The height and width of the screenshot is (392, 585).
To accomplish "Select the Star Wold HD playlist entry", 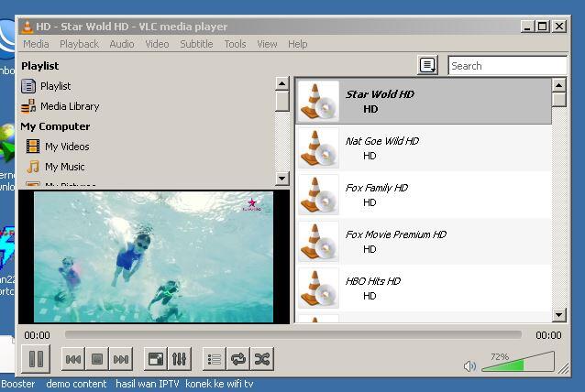I will click(424, 101).
